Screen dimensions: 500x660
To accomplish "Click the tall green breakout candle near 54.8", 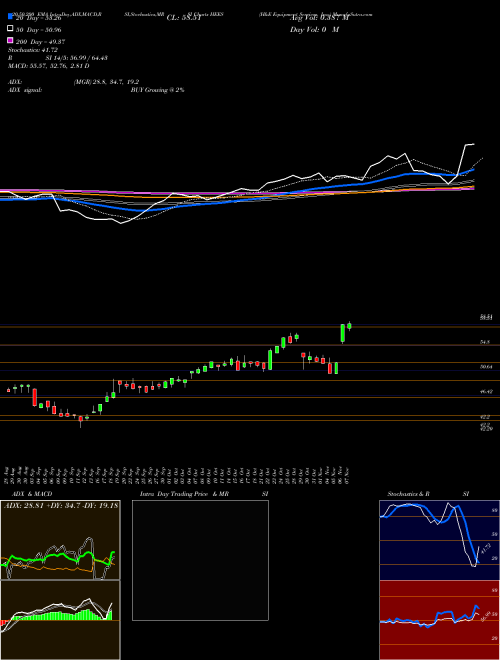I will (343, 333).
